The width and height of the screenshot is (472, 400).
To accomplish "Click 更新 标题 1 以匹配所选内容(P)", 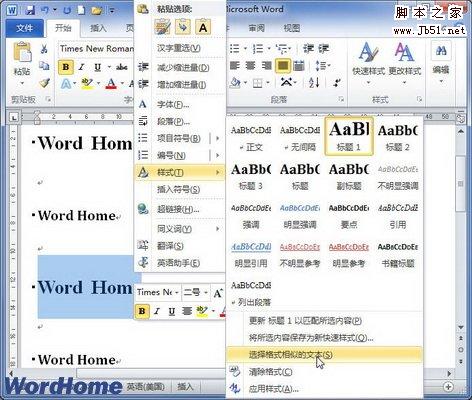I will coord(324,321).
